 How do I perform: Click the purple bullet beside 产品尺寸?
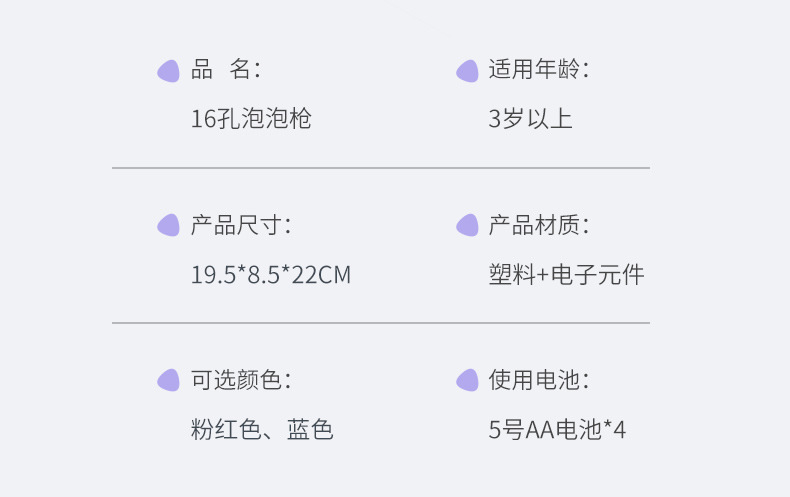[x=168, y=226]
